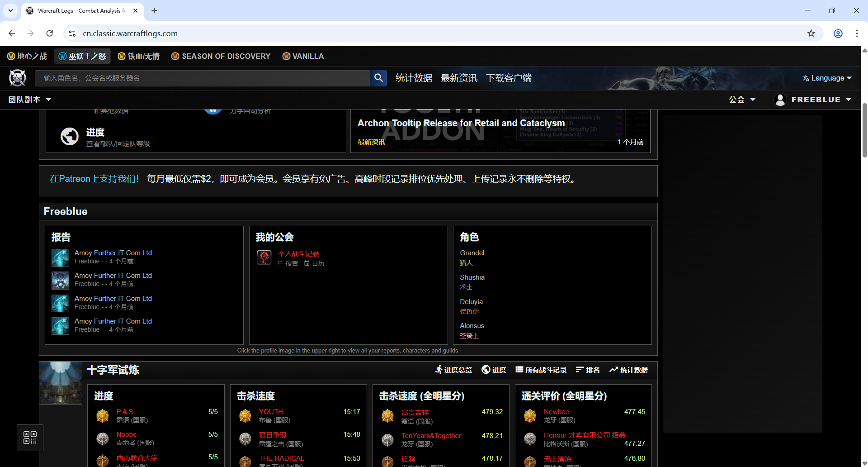Open the Noobs guild
The image size is (868, 467).
126,434
